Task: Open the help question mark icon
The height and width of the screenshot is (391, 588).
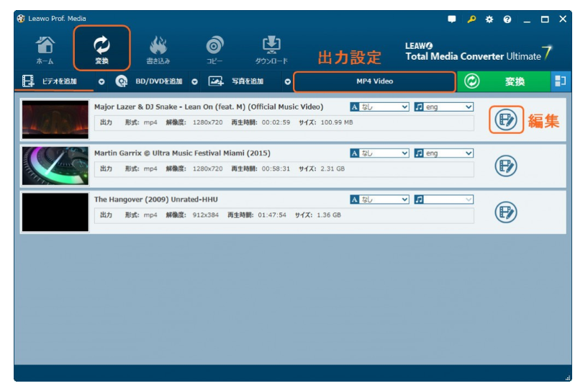Action: point(507,19)
